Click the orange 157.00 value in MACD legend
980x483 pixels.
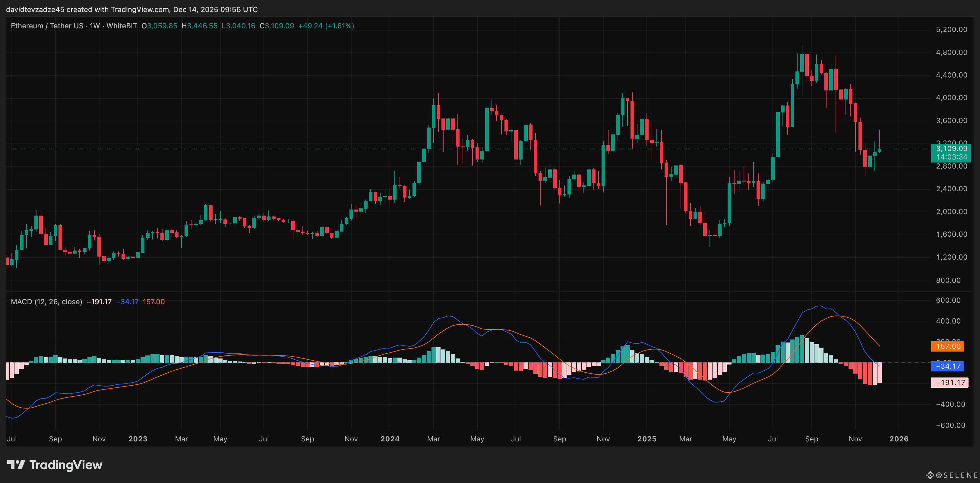154,301
